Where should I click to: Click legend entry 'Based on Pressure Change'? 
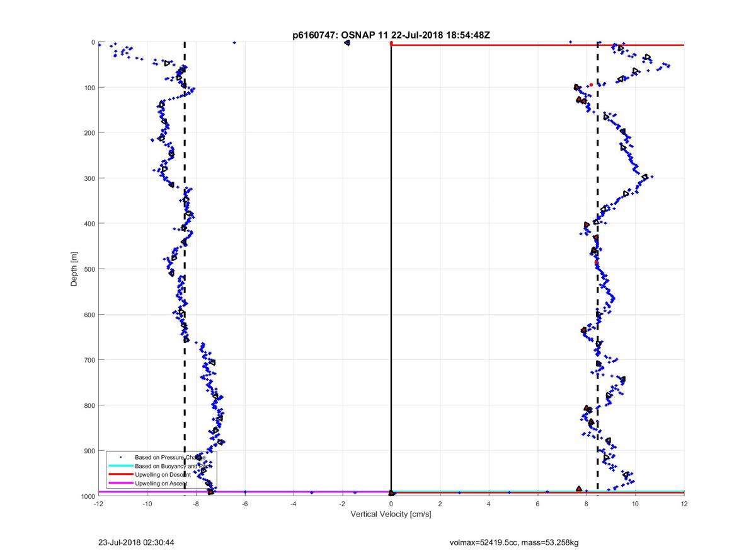tap(170, 457)
